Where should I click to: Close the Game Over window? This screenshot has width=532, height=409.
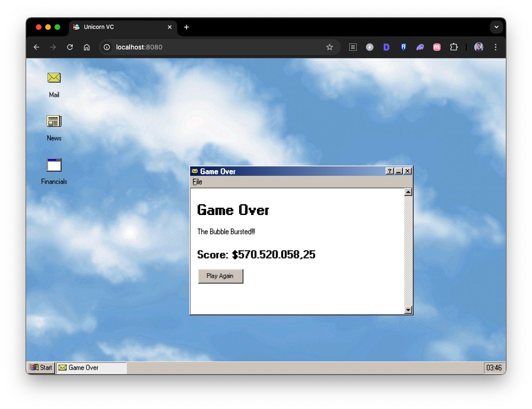(x=408, y=171)
